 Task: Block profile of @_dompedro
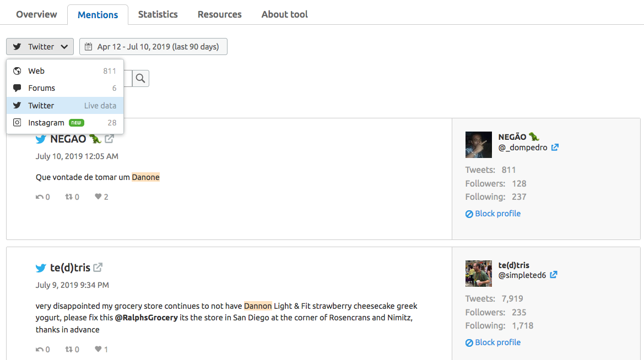pos(493,214)
